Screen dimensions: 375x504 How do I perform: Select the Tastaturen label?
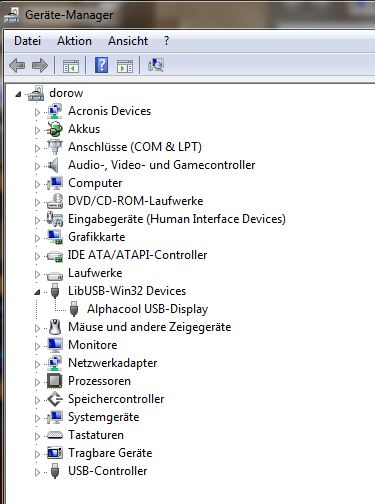click(96, 435)
